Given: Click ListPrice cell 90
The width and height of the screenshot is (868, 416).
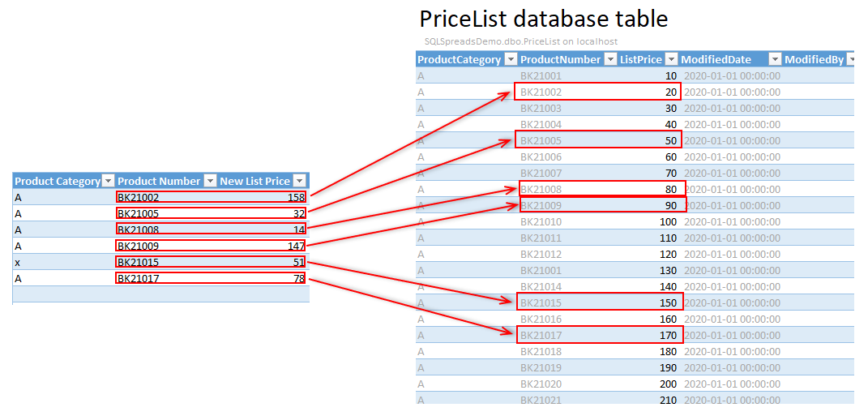Looking at the screenshot, I should [671, 205].
